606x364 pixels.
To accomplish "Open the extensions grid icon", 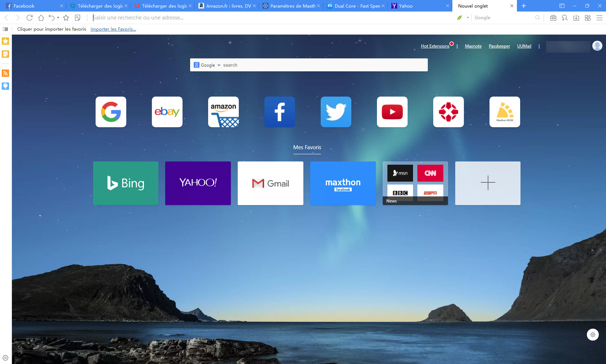I will (x=588, y=18).
